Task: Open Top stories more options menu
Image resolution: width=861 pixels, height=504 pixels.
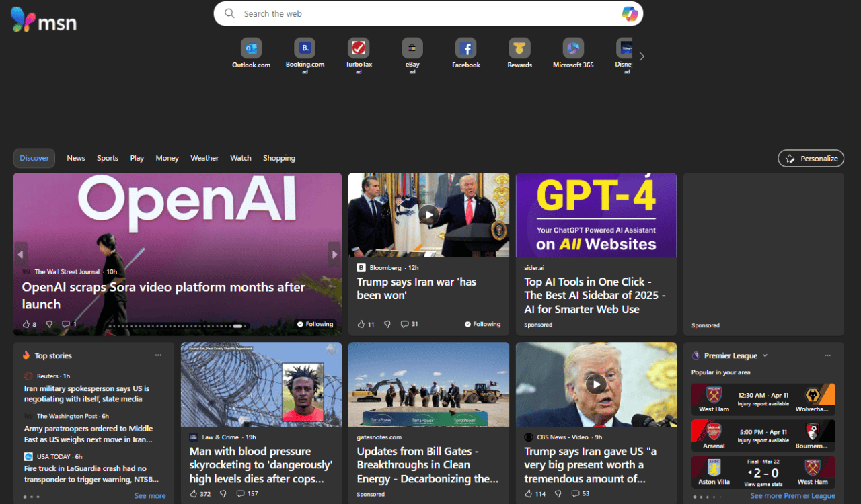Action: (158, 355)
